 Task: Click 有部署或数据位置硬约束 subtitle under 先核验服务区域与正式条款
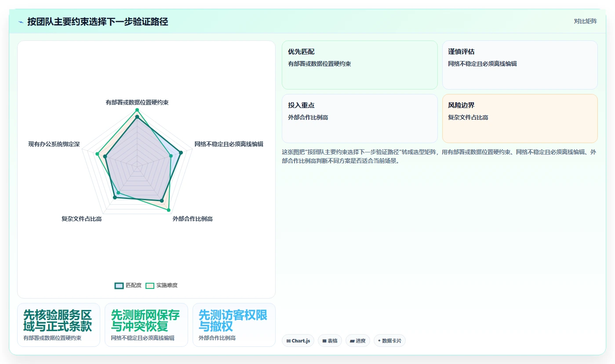coord(52,338)
